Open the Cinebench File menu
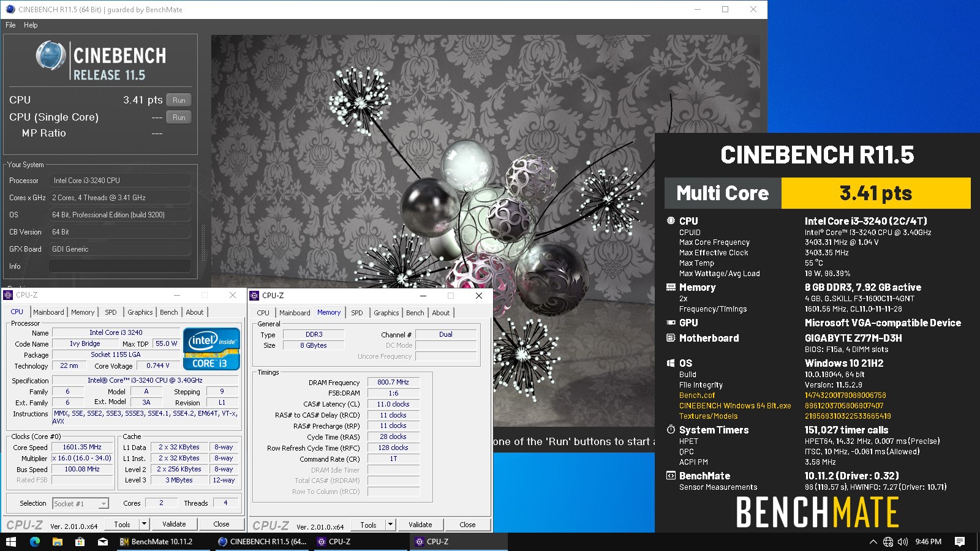The height and width of the screenshot is (551, 980). click(x=10, y=25)
